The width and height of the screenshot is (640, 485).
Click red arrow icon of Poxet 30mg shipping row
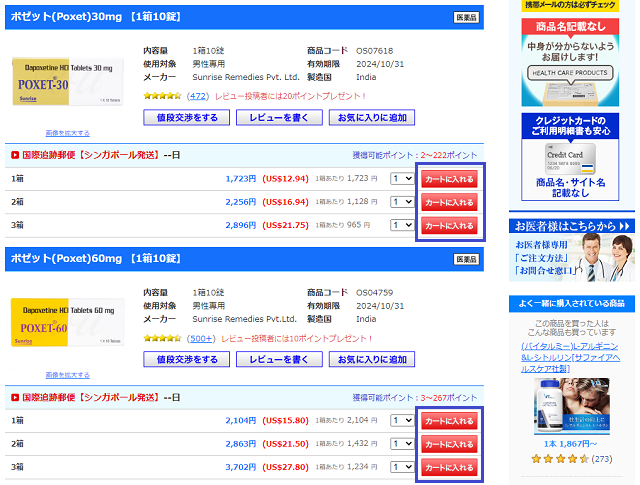click(x=15, y=155)
